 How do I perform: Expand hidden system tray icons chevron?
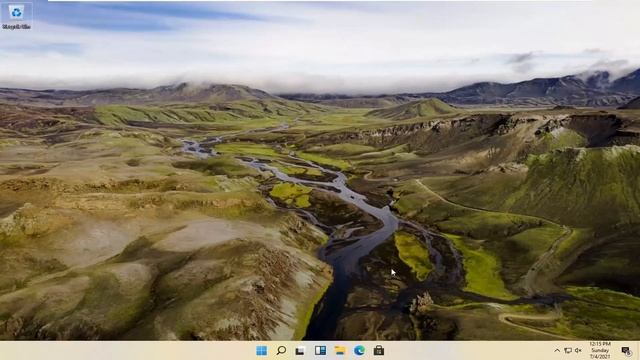pos(557,351)
